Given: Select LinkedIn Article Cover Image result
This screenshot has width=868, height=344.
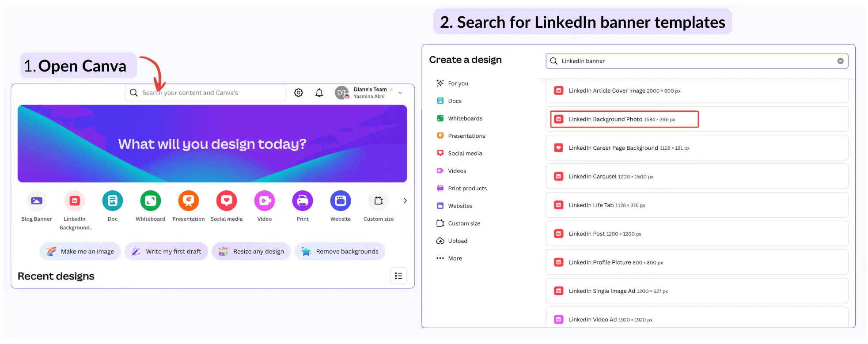Looking at the screenshot, I should [697, 91].
